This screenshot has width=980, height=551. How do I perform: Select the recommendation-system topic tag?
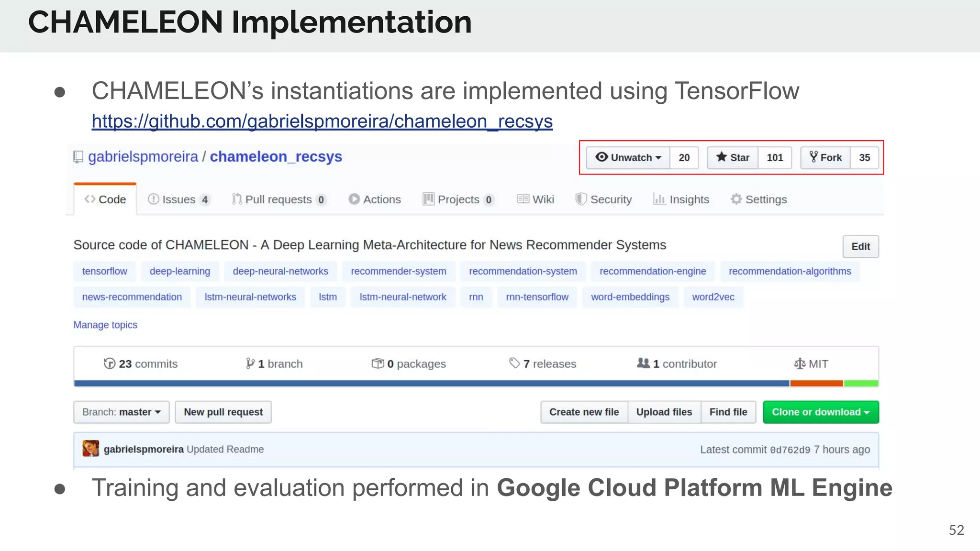523,271
